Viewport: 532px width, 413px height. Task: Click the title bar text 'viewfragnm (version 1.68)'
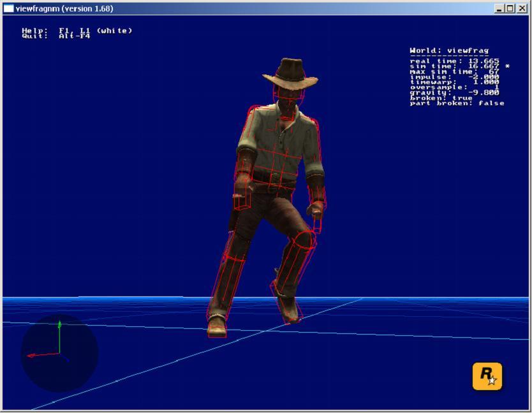coord(64,8)
